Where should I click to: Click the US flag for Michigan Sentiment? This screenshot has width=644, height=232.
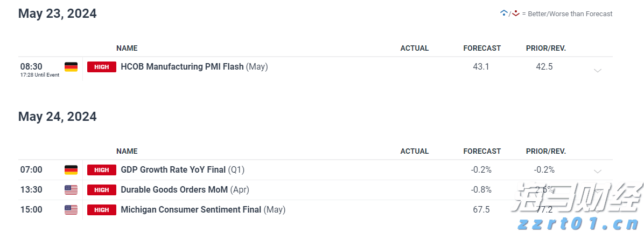71,210
